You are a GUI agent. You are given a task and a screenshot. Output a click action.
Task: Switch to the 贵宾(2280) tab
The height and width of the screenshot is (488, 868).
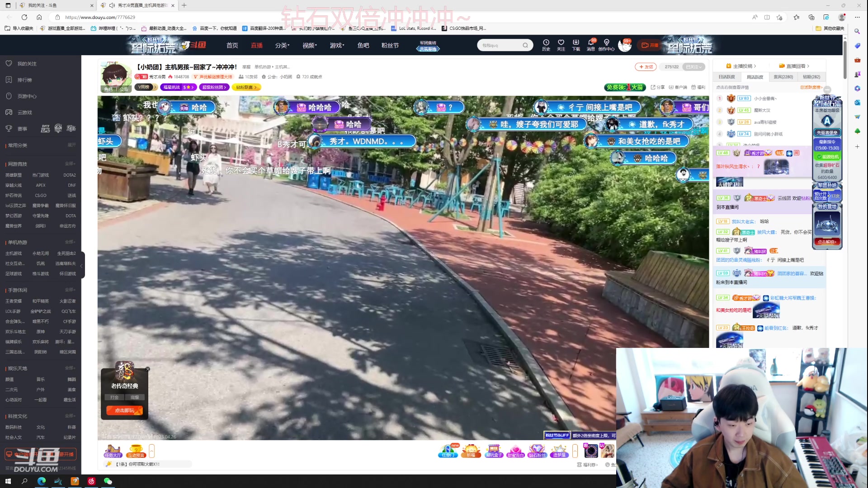pyautogui.click(x=783, y=77)
